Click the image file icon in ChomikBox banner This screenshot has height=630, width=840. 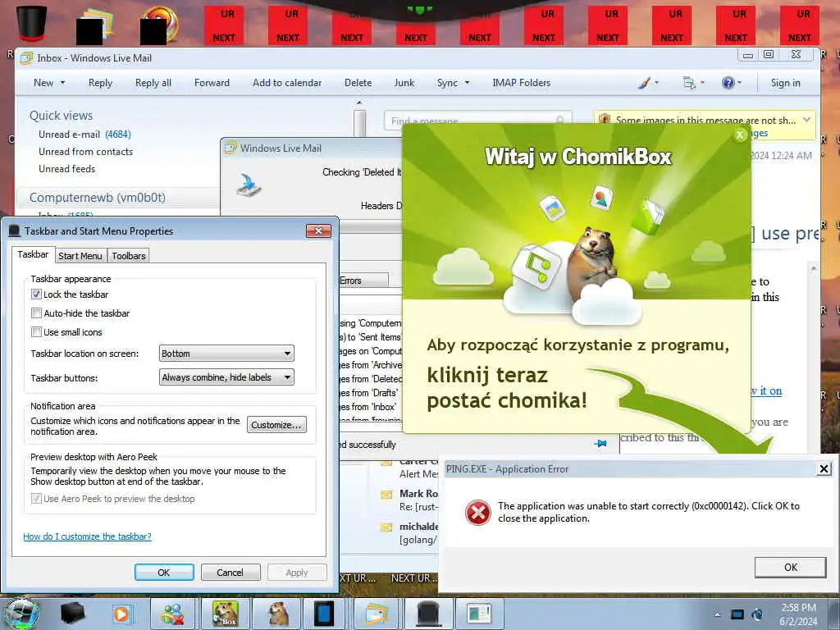552,208
